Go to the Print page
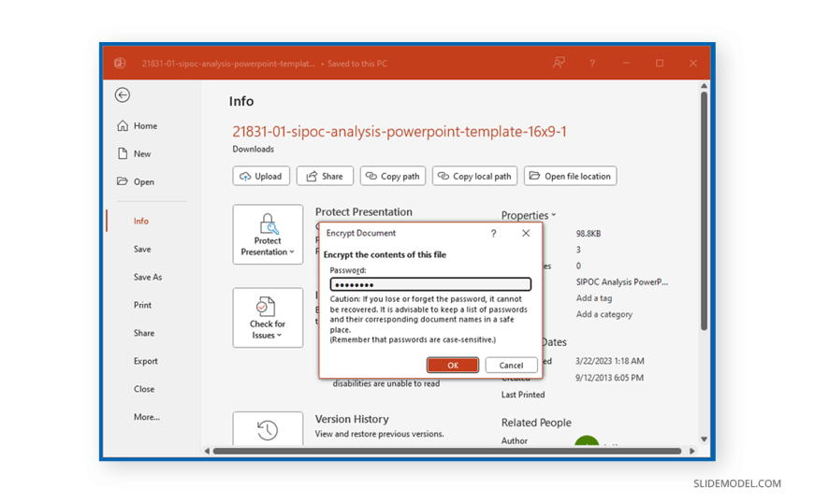This screenshot has width=814, height=504. coord(142,305)
